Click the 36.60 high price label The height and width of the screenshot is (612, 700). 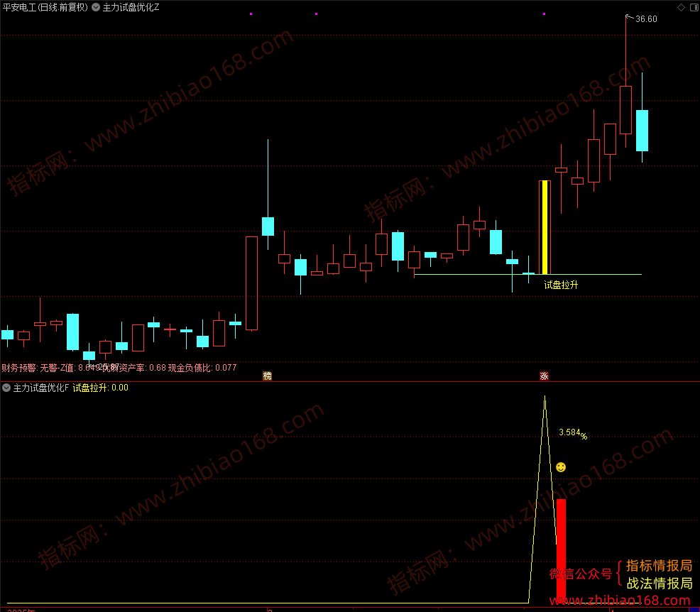tap(646, 18)
